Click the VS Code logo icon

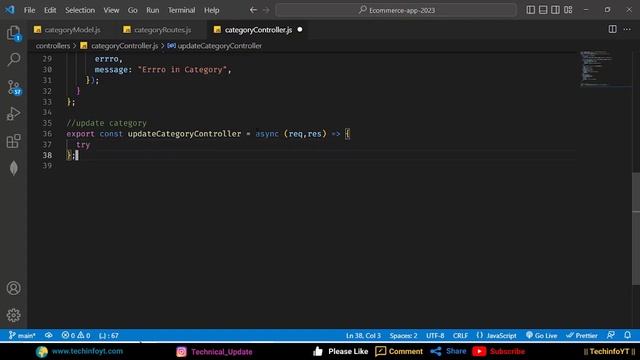point(10,10)
